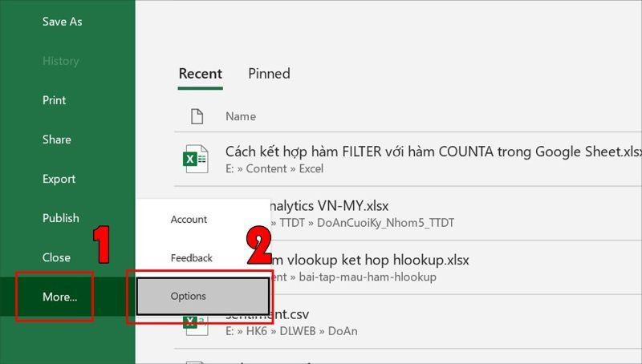Open the Export page
The height and width of the screenshot is (364, 642).
59,179
